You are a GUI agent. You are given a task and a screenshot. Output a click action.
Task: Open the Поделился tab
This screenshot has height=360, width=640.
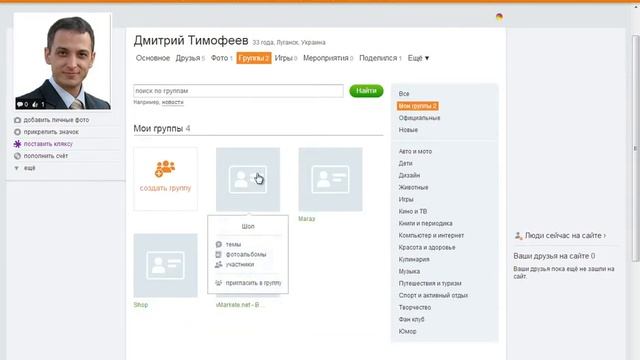coord(380,58)
